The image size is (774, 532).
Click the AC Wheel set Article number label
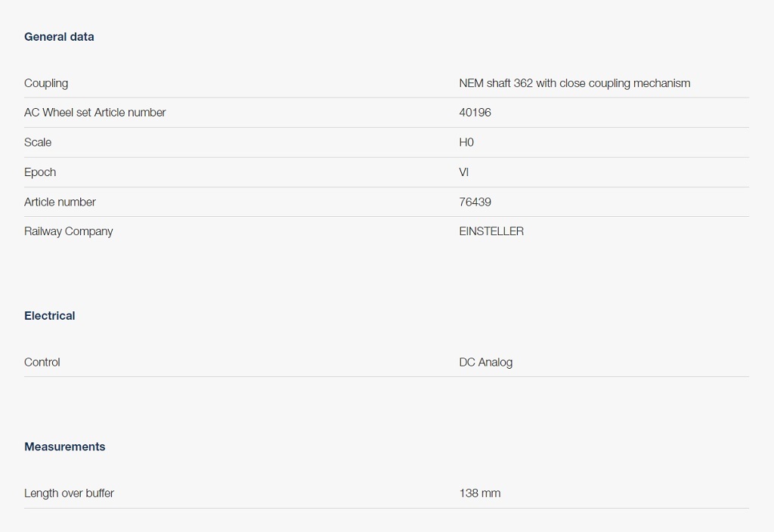pyautogui.click(x=95, y=113)
